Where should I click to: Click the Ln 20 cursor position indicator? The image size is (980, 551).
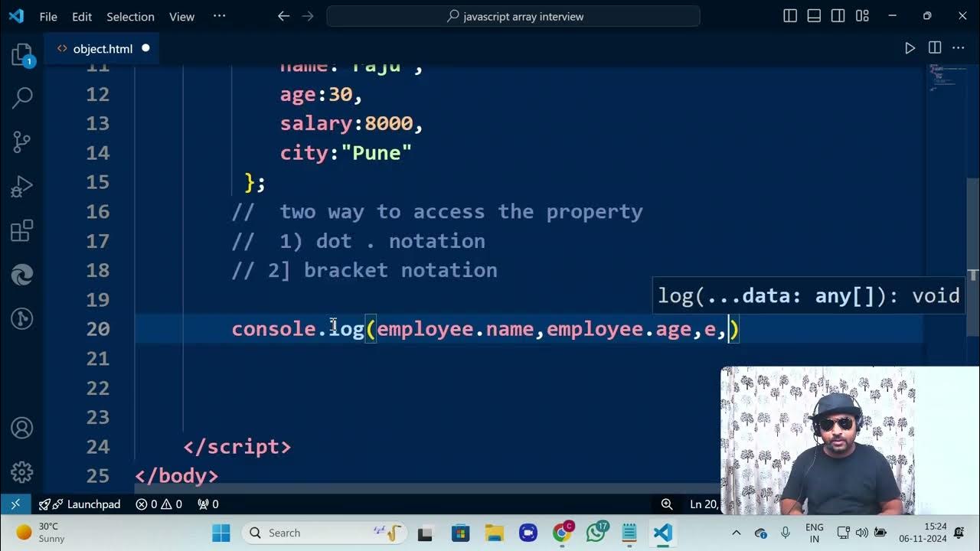[x=704, y=504]
